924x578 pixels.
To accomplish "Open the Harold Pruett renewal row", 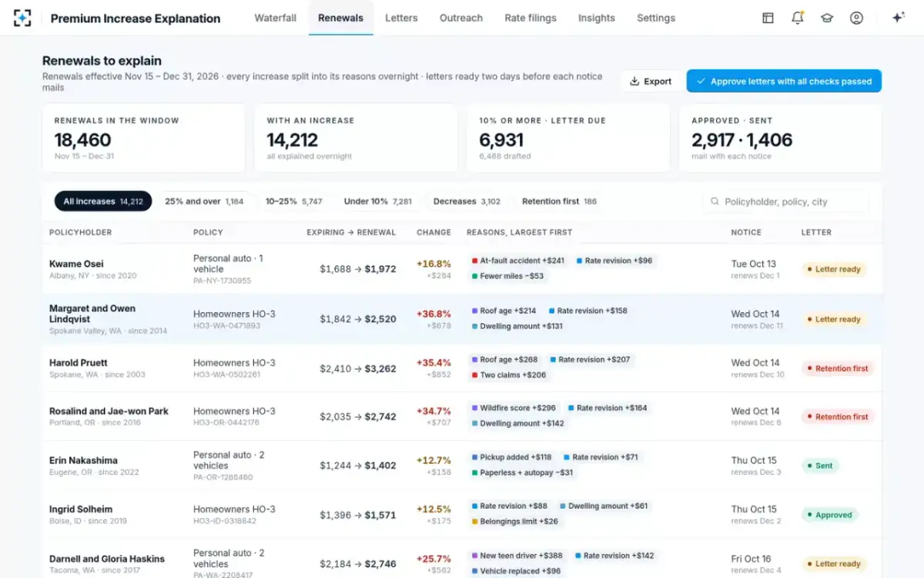I will 462,368.
